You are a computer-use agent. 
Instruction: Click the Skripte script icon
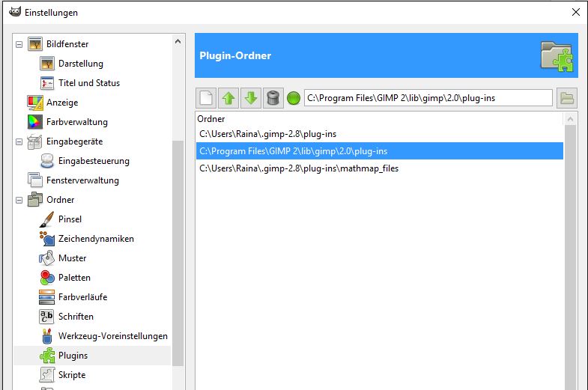tap(47, 375)
